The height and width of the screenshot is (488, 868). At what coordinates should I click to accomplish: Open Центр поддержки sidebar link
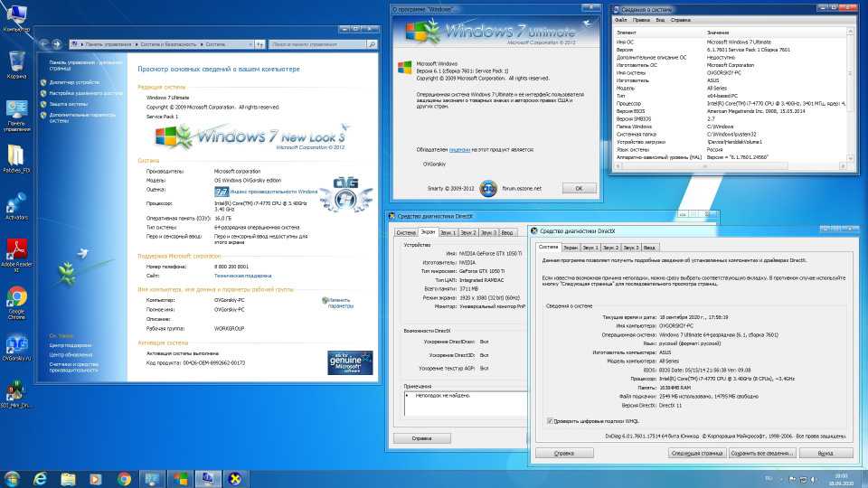pos(71,345)
